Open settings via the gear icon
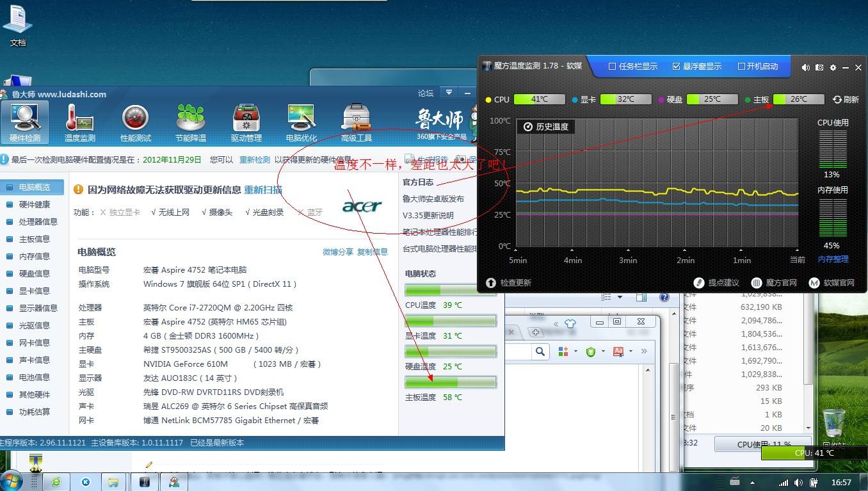Viewport: 868px width, 491px height. (x=833, y=67)
